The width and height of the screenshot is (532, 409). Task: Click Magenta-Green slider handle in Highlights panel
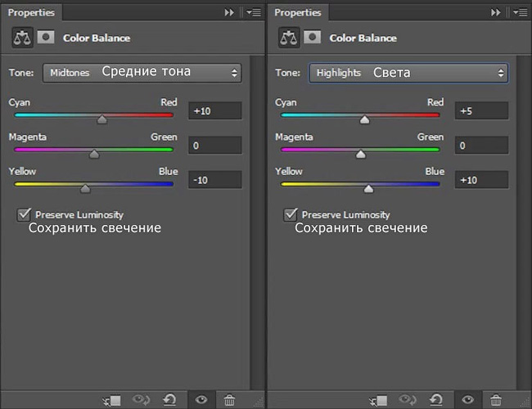(361, 154)
